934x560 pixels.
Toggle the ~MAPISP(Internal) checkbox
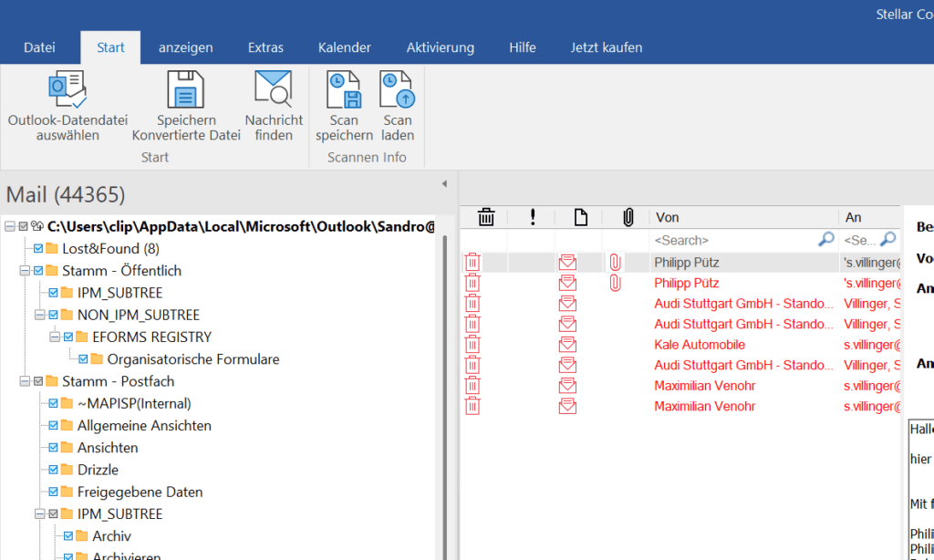(53, 403)
